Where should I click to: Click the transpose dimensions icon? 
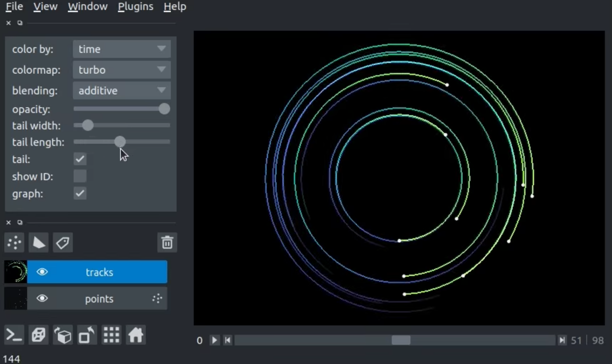(87, 335)
